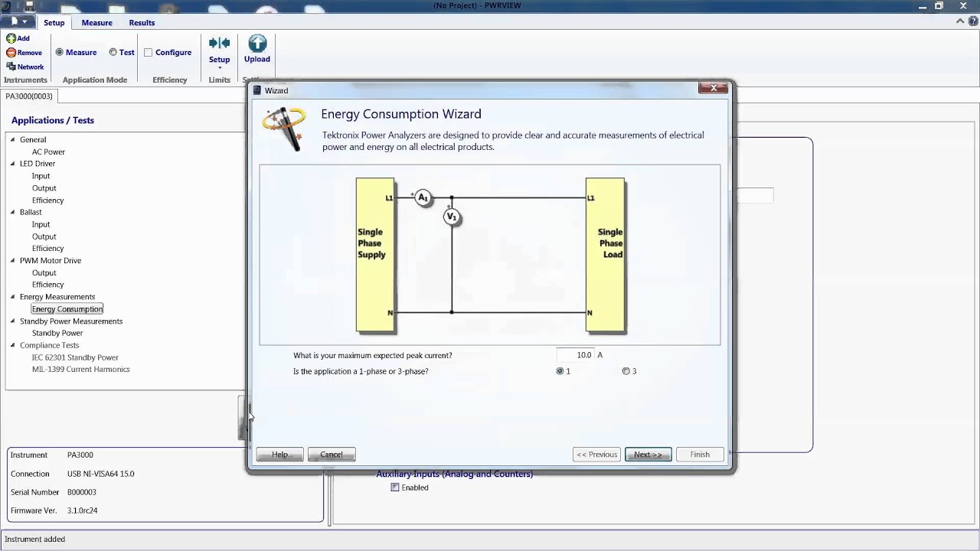980x551 pixels.
Task: Select the 3-phase option
Action: click(x=626, y=371)
